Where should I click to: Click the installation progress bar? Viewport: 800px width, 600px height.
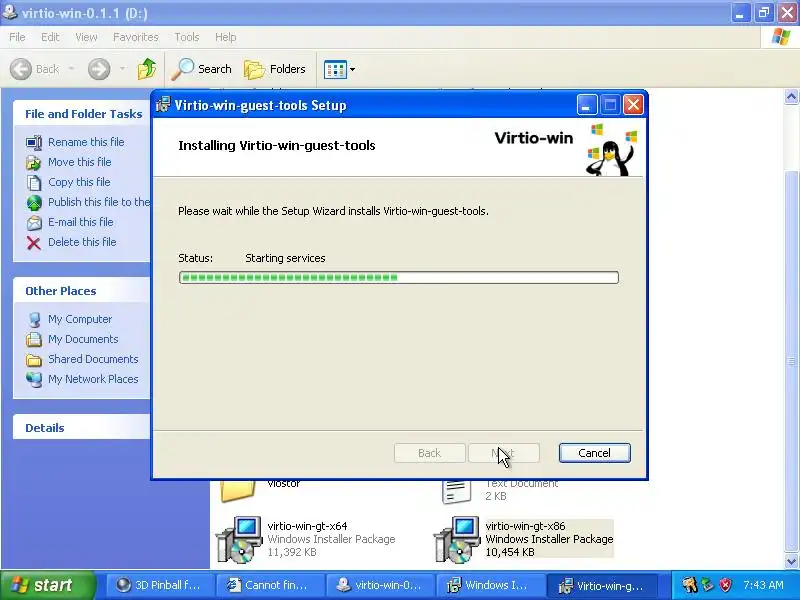398,277
